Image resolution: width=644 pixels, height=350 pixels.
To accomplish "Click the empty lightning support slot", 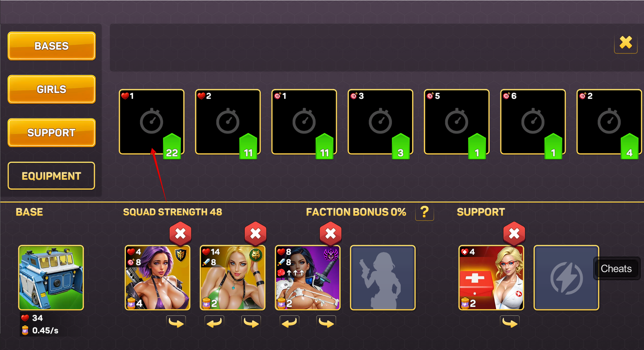I will pyautogui.click(x=566, y=278).
